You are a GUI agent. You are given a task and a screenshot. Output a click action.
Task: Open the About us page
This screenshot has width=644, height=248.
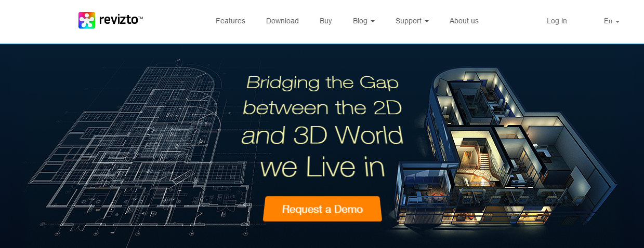coord(464,21)
